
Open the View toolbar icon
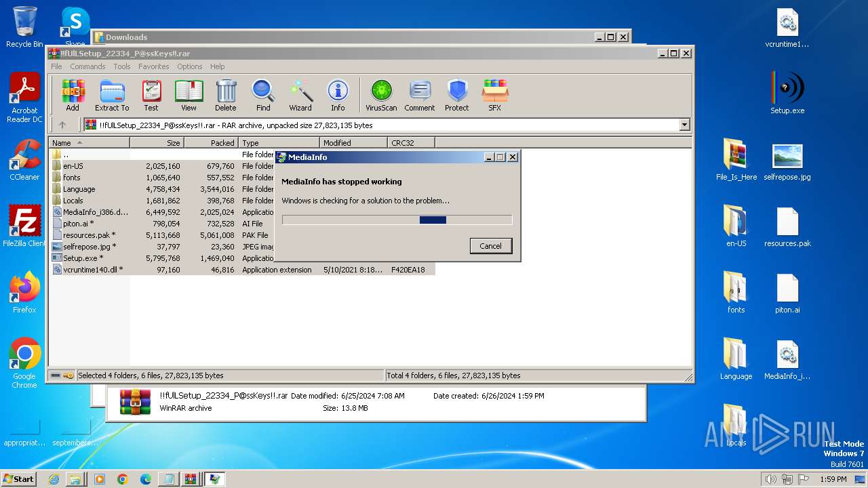[x=189, y=95]
